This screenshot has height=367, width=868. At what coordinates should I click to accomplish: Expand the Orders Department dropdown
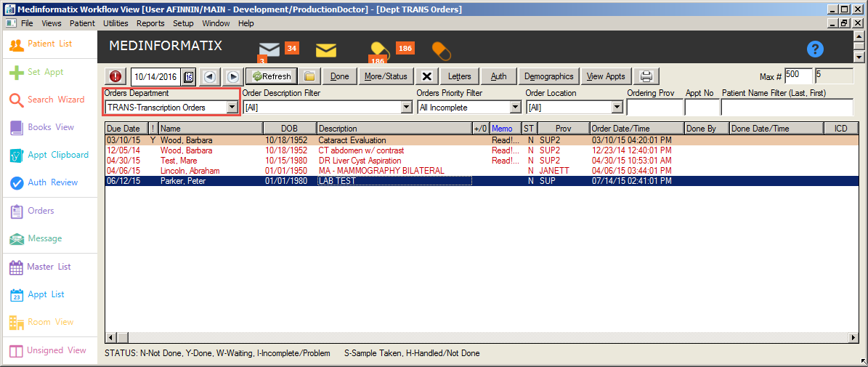232,108
